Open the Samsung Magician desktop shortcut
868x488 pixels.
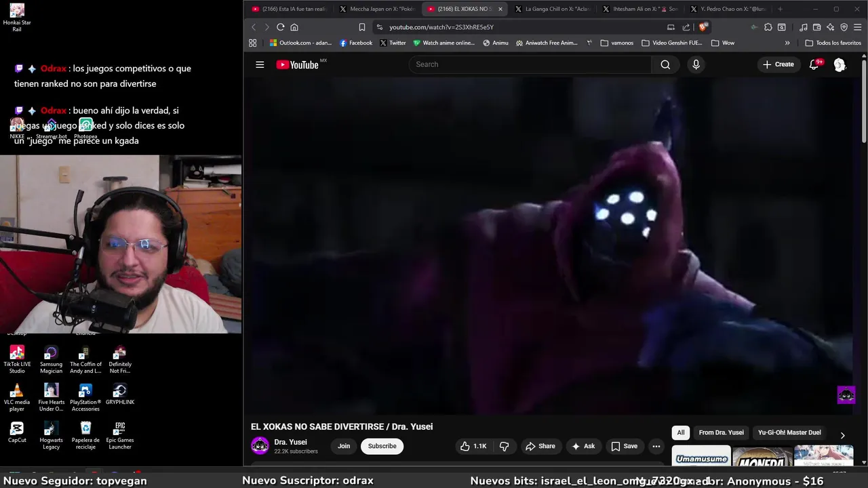coord(51,359)
